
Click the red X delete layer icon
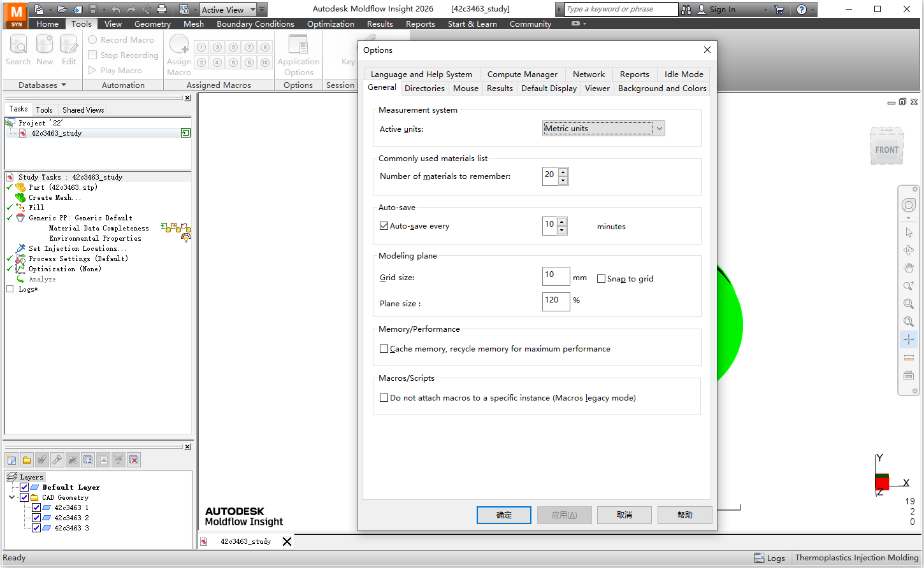pyautogui.click(x=134, y=460)
